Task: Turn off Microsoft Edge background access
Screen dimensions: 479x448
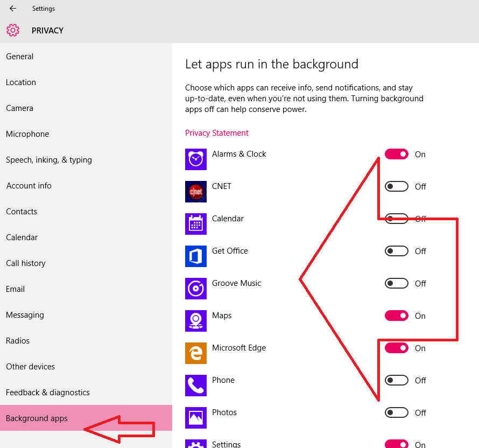Action: pos(397,348)
